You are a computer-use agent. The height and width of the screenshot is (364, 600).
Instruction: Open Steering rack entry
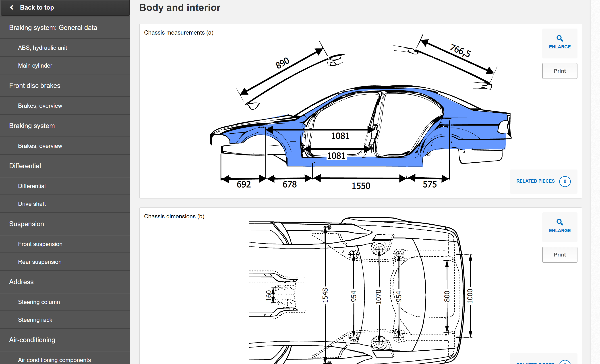point(65,320)
